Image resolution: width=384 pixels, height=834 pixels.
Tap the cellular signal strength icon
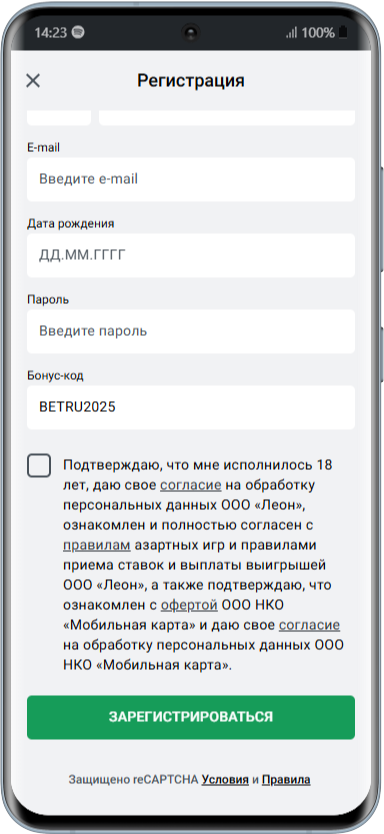(x=291, y=33)
